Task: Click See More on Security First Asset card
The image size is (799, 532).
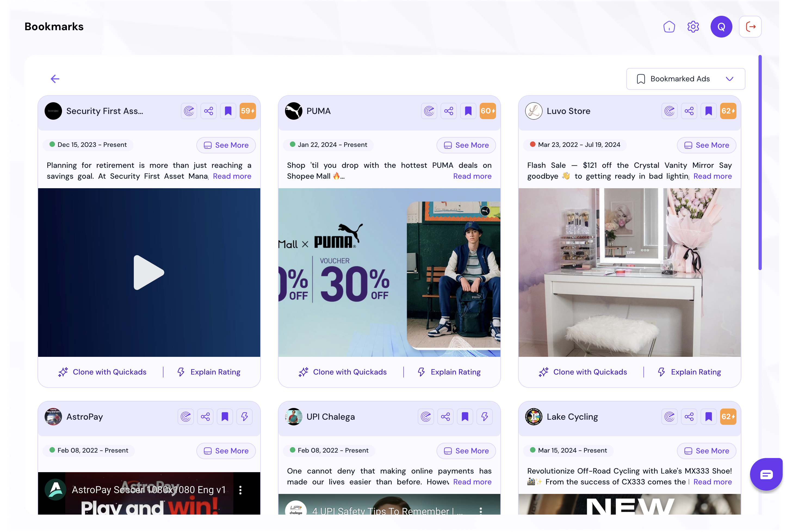Action: tap(226, 145)
